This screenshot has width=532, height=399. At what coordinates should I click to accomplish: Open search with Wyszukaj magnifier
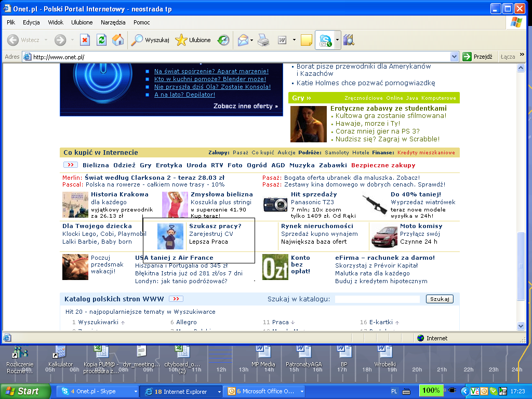150,40
